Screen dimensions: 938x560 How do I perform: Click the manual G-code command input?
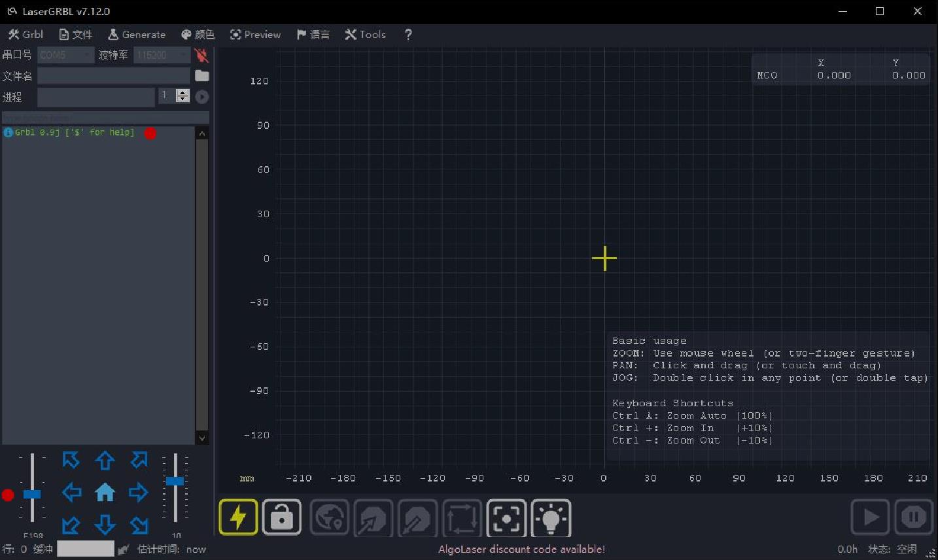[x=105, y=117]
